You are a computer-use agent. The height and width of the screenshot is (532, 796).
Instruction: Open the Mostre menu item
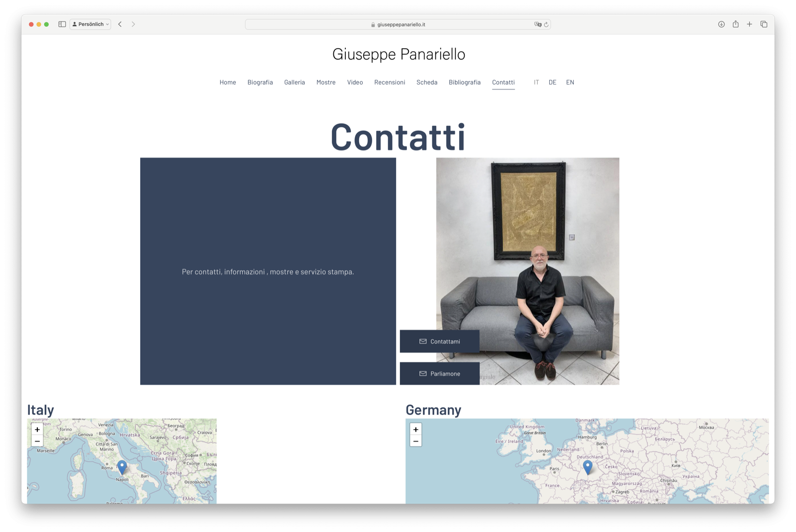(x=326, y=83)
